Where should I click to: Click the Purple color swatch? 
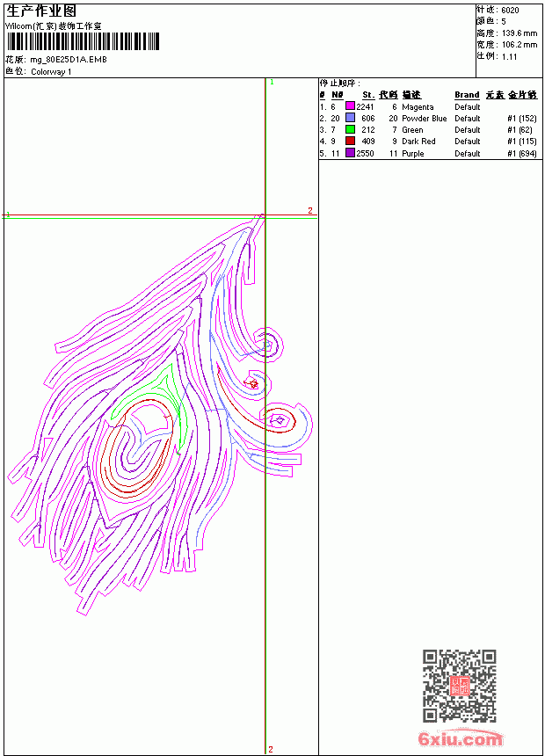350,153
